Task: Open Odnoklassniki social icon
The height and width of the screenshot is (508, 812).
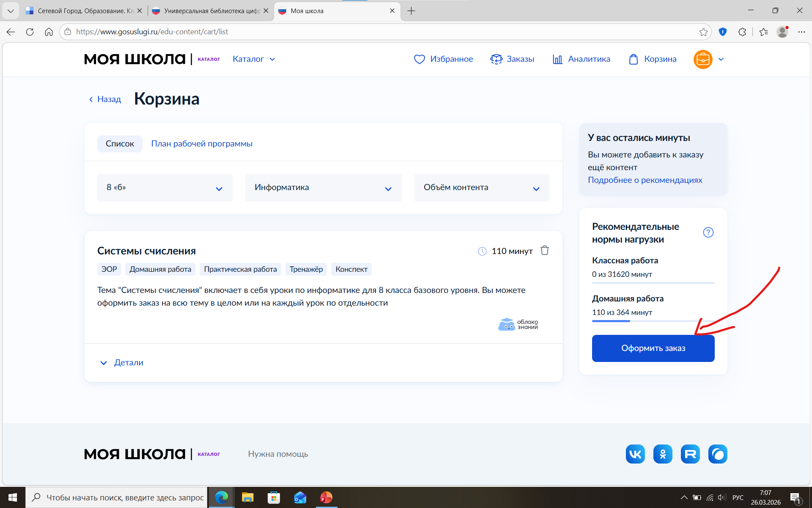Action: (663, 454)
